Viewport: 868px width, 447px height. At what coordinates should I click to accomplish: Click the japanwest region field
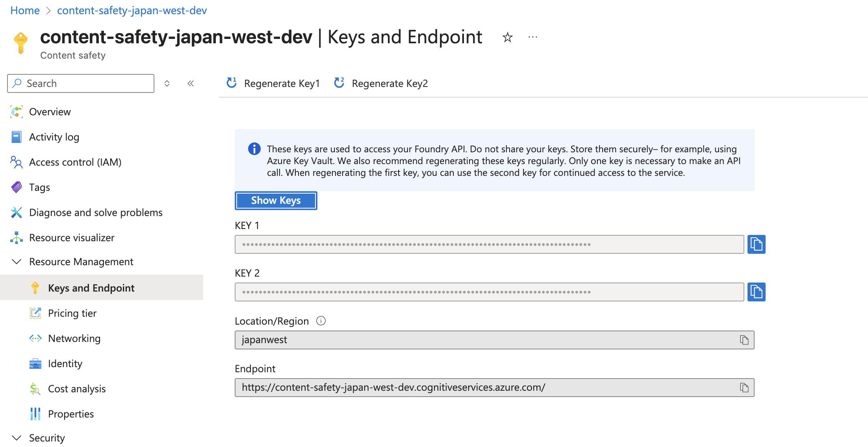495,340
